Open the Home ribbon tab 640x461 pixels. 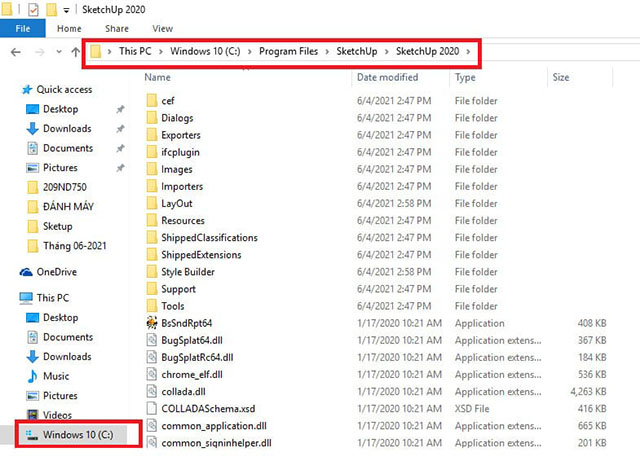[69, 29]
